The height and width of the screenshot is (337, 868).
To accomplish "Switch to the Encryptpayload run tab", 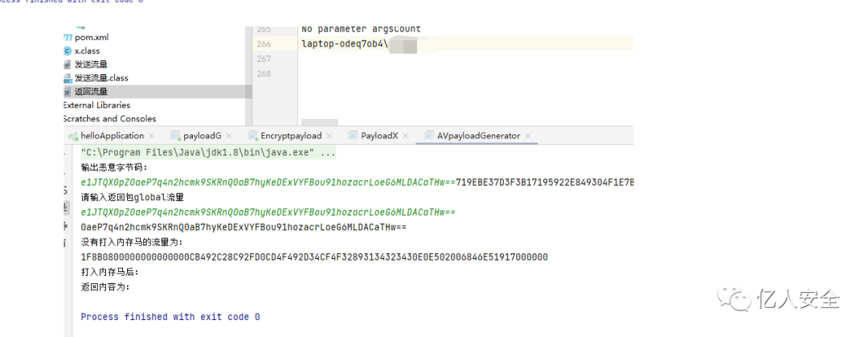I will 291,136.
